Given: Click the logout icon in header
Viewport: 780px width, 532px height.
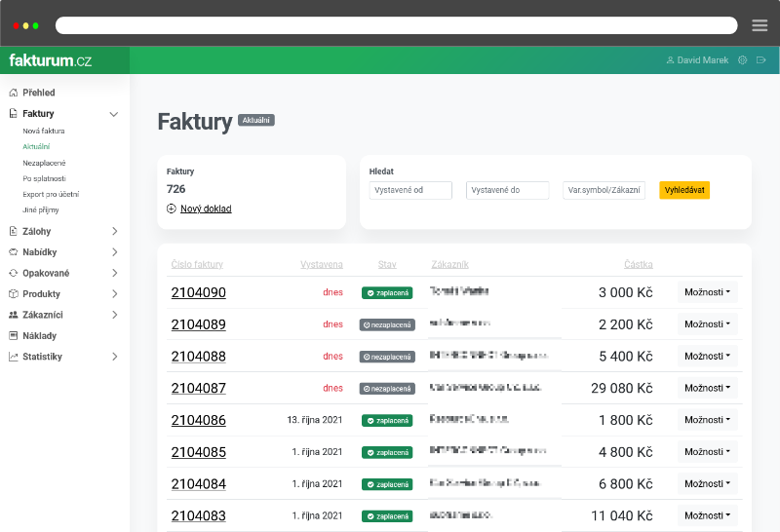Looking at the screenshot, I should pyautogui.click(x=761, y=60).
